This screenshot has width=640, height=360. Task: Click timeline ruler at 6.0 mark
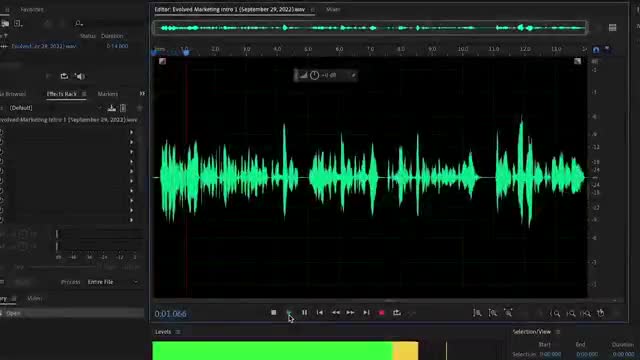pos(339,49)
